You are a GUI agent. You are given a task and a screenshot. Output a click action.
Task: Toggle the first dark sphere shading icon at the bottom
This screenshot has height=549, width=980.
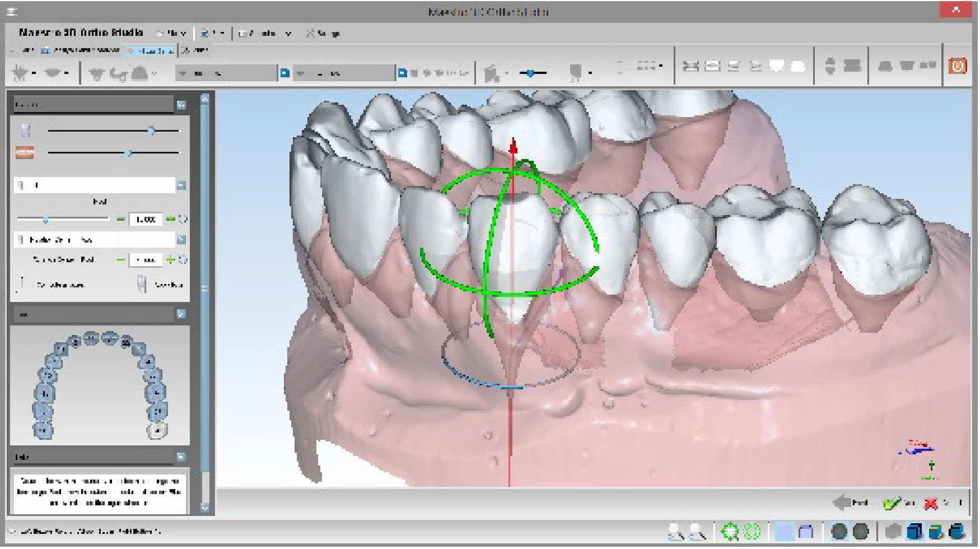[839, 531]
